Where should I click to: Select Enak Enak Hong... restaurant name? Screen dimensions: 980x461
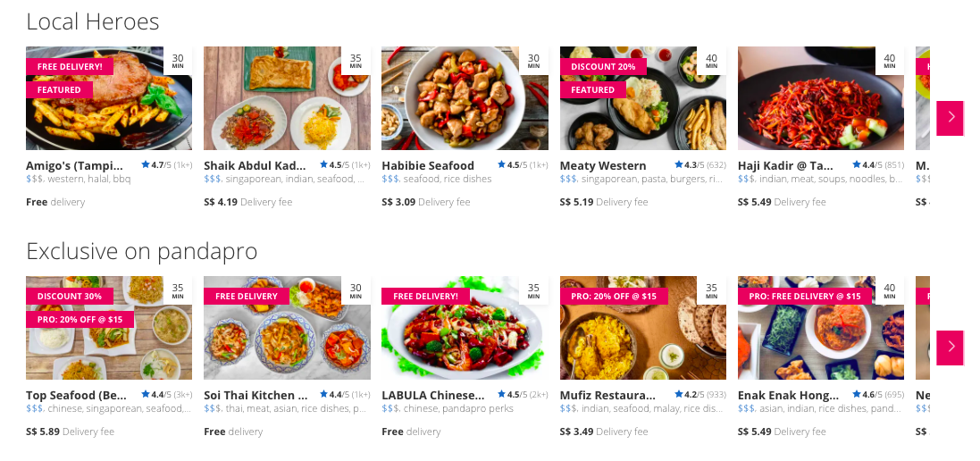[788, 396]
